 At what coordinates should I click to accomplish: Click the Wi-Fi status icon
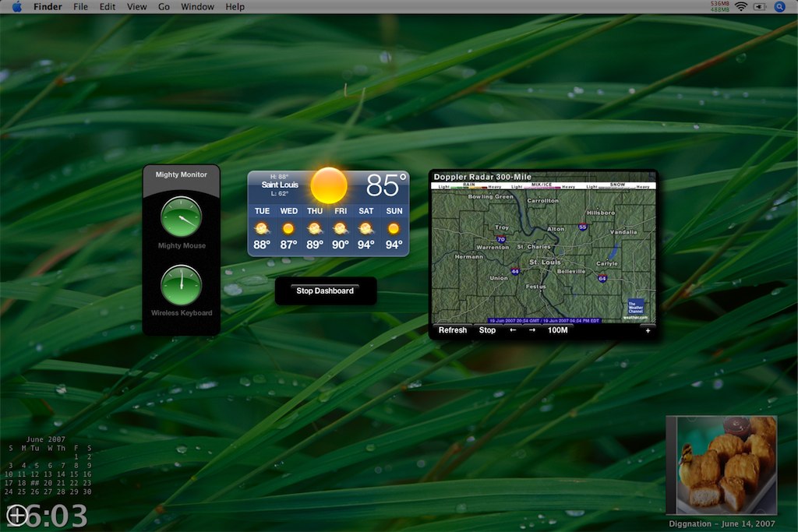coord(741,6)
